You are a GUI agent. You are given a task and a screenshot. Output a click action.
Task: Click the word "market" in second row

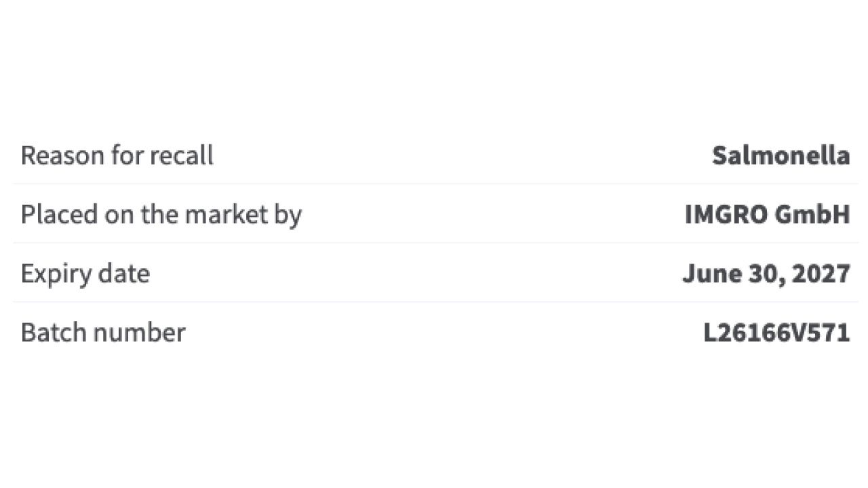click(x=219, y=215)
